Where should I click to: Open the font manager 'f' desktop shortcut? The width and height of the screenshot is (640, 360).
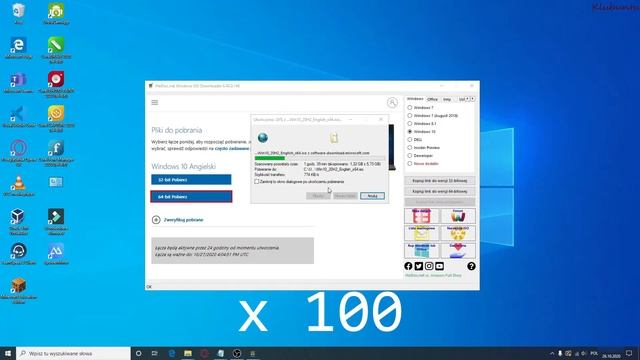pyautogui.click(x=56, y=152)
